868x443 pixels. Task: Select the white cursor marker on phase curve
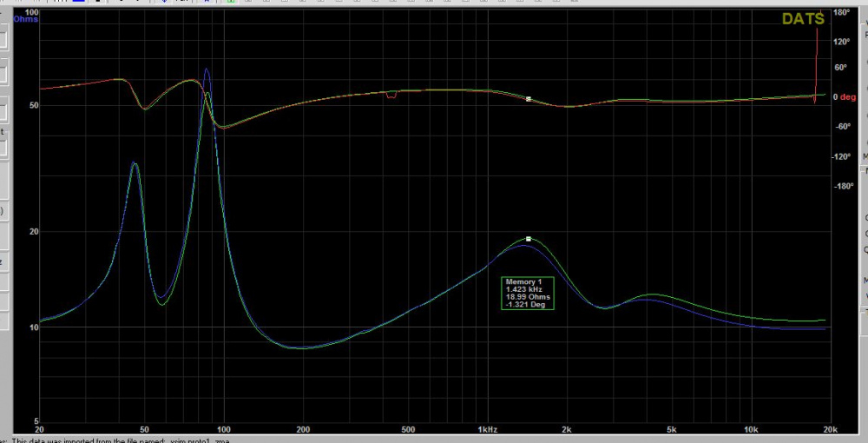pos(528,99)
